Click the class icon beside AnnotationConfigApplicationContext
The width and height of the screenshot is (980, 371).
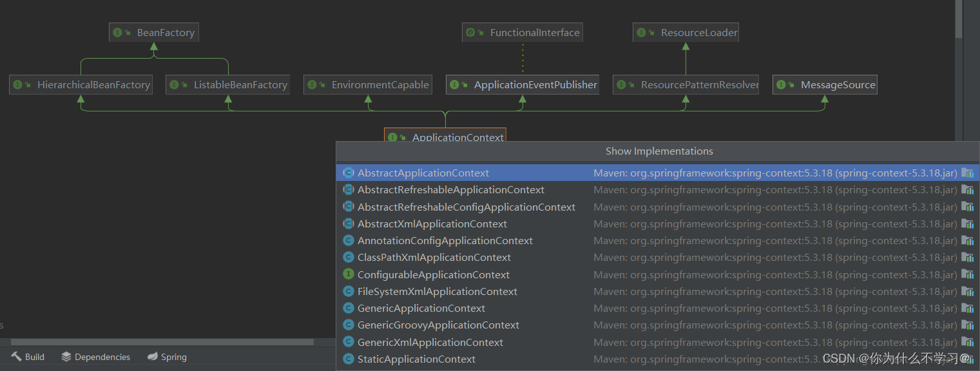[348, 240]
